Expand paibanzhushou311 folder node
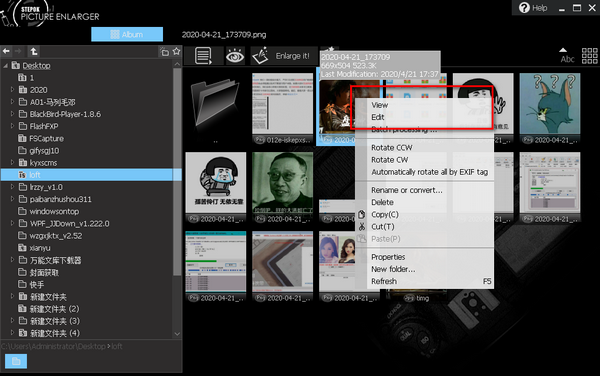Image resolution: width=600 pixels, height=376 pixels. (x=12, y=199)
